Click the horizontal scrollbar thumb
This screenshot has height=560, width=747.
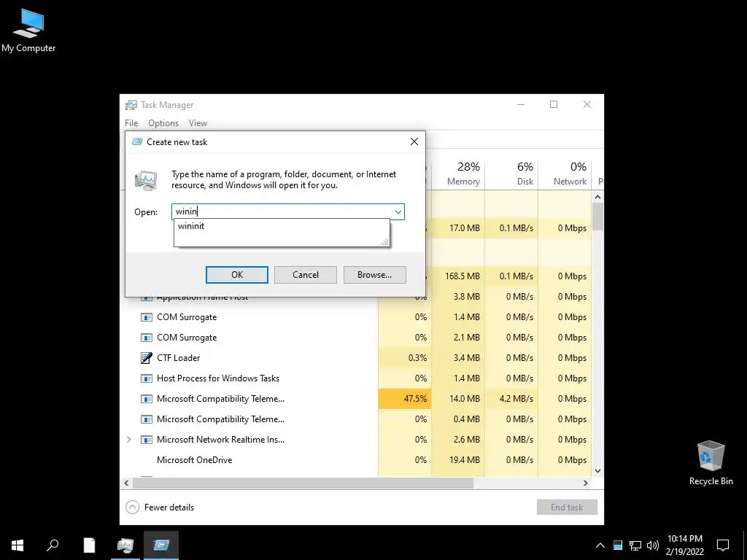(303, 483)
